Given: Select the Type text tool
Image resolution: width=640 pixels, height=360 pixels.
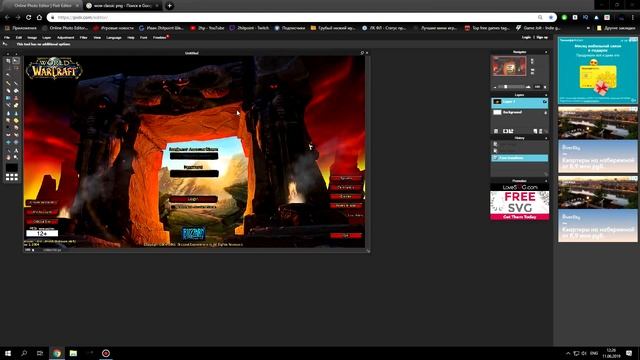Looking at the screenshot, I should 16,150.
